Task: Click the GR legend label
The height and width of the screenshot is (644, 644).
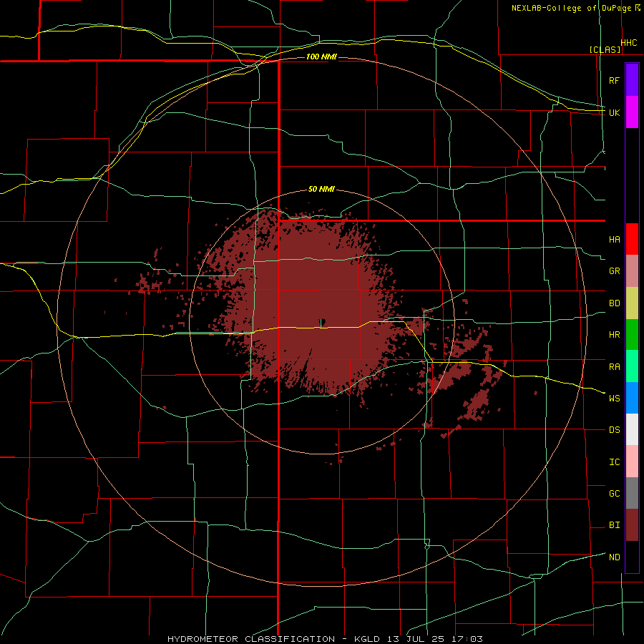Action: [614, 271]
